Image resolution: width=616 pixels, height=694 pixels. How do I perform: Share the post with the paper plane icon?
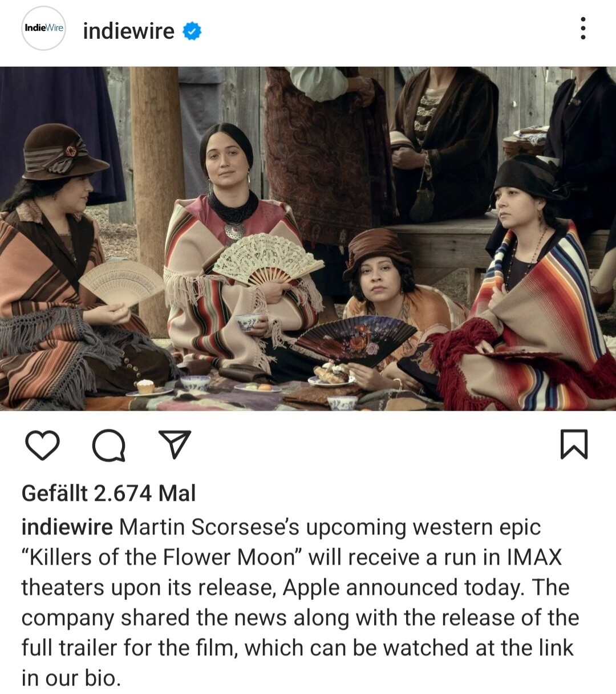click(x=174, y=444)
